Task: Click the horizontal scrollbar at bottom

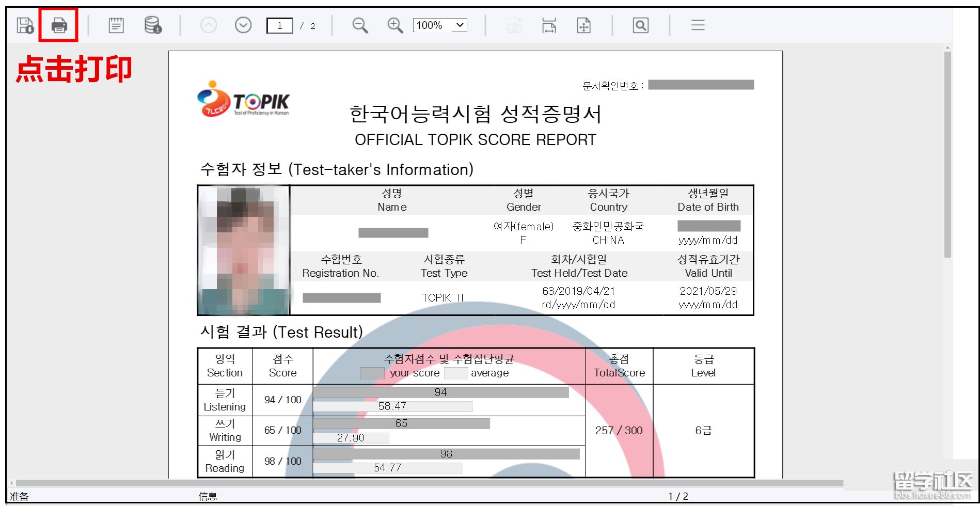Action: pos(429,483)
